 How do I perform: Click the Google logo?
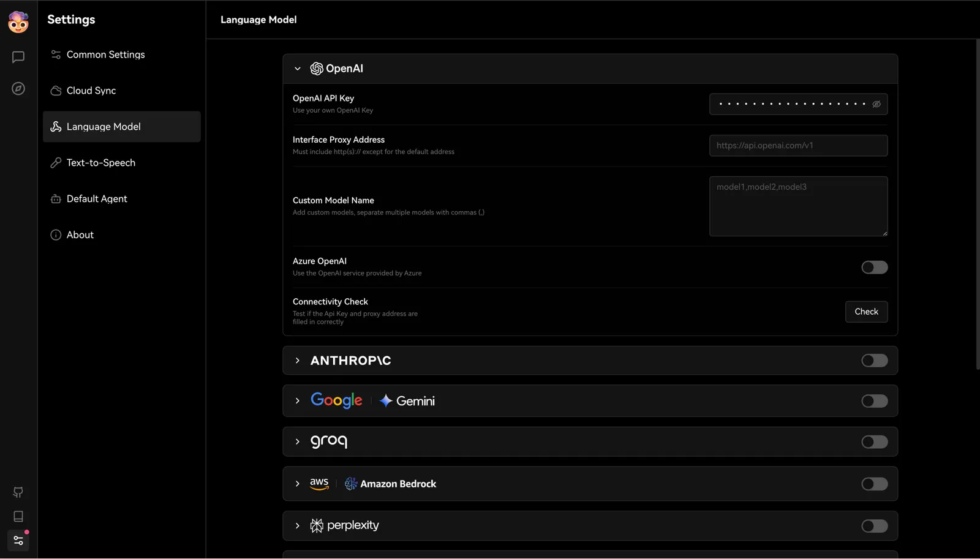tap(336, 400)
